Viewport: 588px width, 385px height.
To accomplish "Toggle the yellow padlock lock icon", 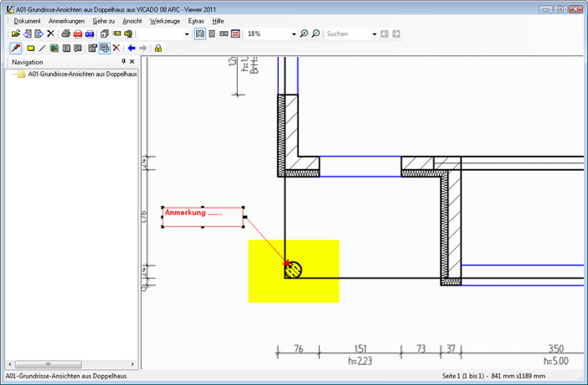I will tap(157, 49).
